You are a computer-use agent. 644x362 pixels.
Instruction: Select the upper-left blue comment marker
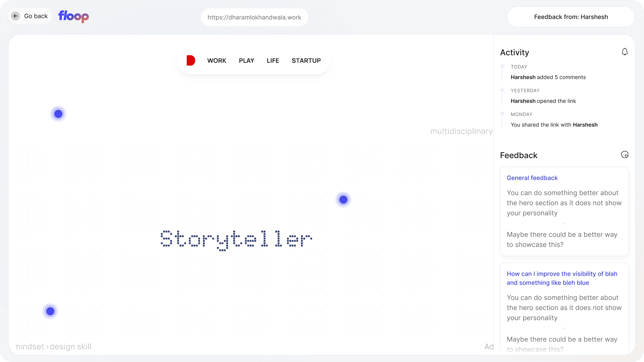58,114
